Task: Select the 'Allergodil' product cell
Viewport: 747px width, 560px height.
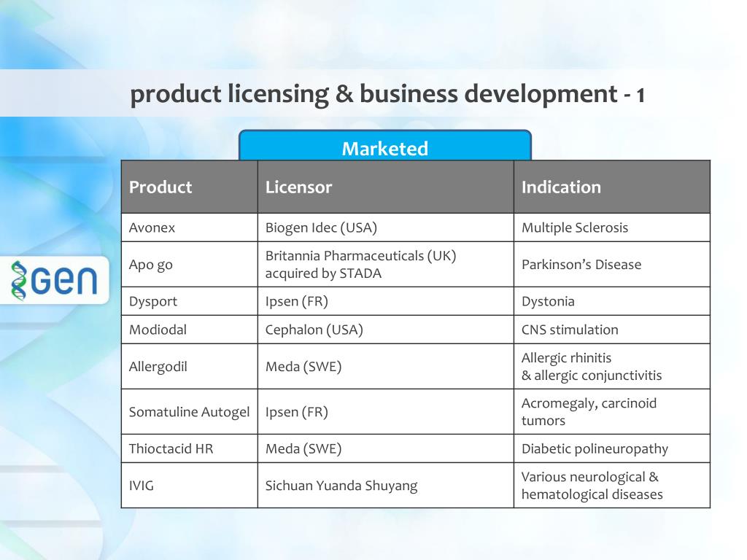Action: tap(190, 366)
